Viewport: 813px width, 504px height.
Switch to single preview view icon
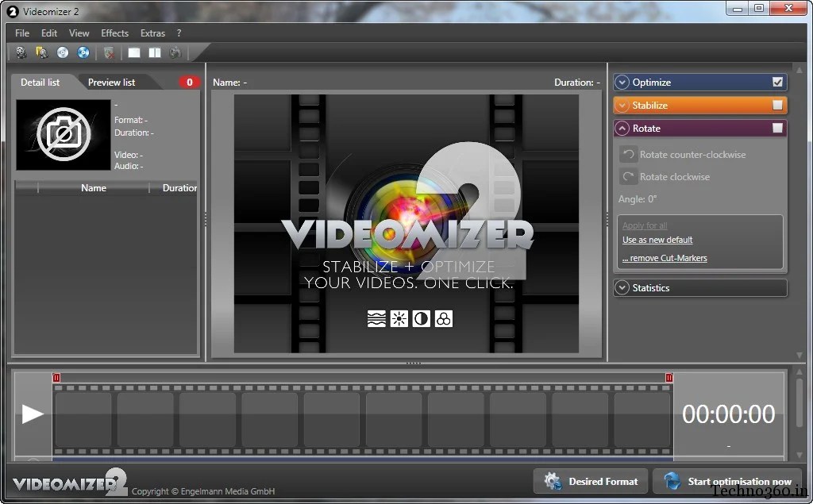134,52
